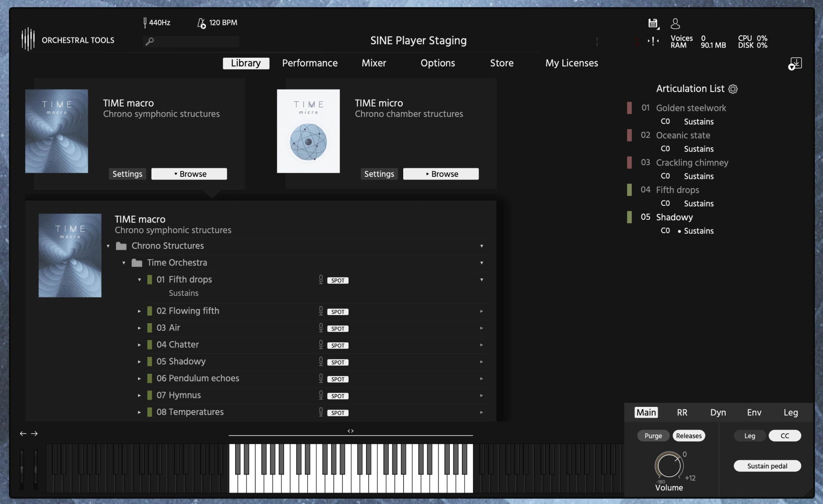Expand the 02 Flowing fifth instrument
The image size is (823, 504).
click(139, 311)
